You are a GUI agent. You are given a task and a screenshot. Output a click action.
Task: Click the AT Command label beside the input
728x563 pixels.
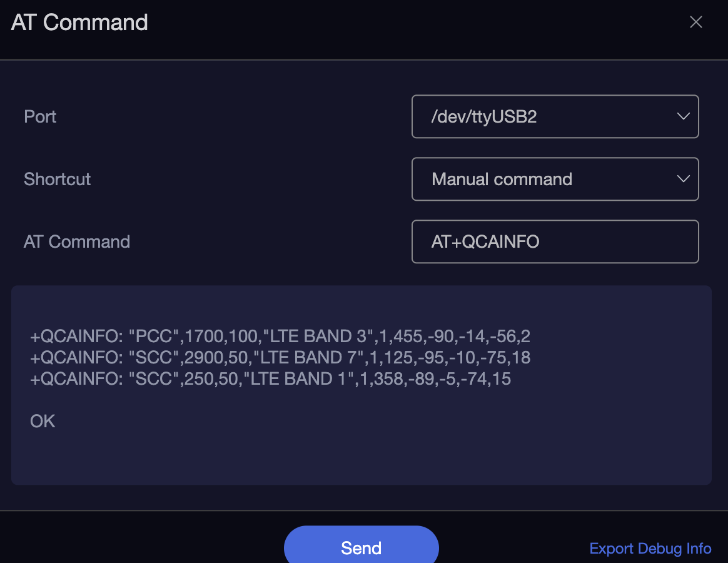click(77, 241)
